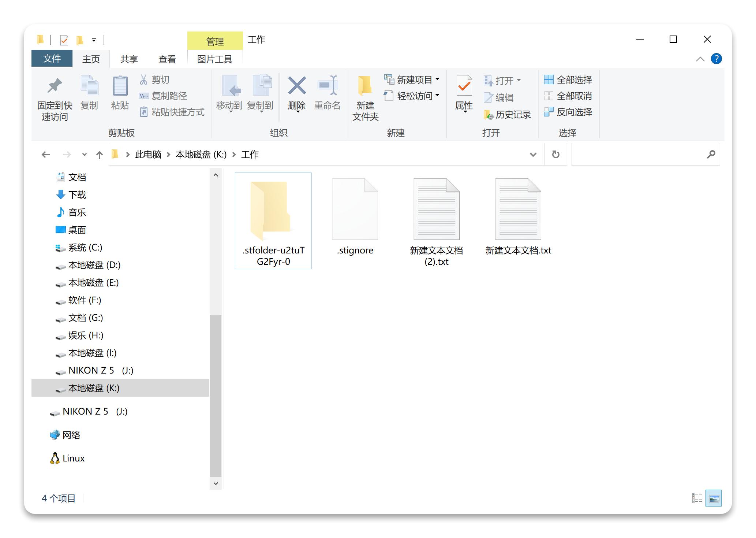Open the Easy Access (轻松访问) dropdown
The width and height of the screenshot is (756, 538).
point(411,96)
